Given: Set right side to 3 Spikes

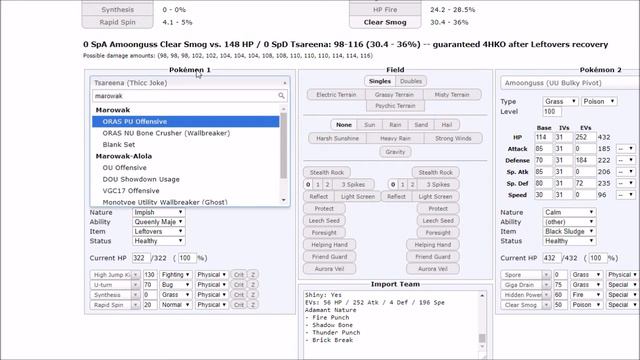Looking at the screenshot, I should click(438, 184).
